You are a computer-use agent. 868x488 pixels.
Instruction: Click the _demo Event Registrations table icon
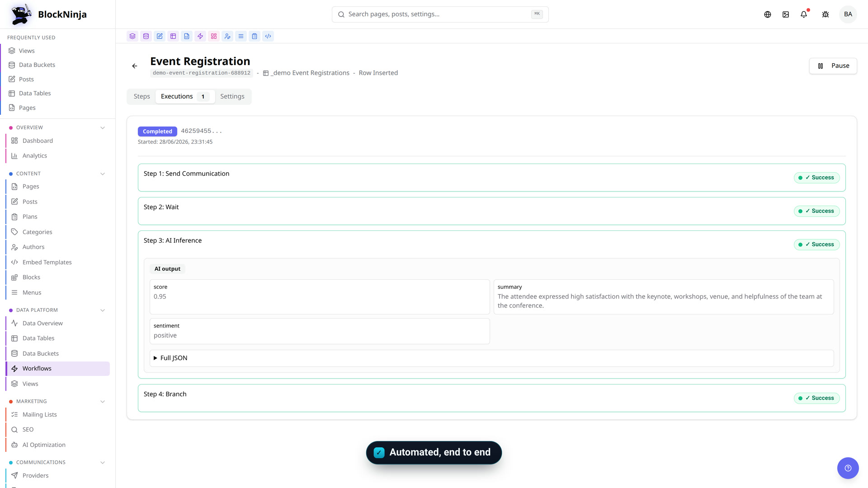pos(266,73)
